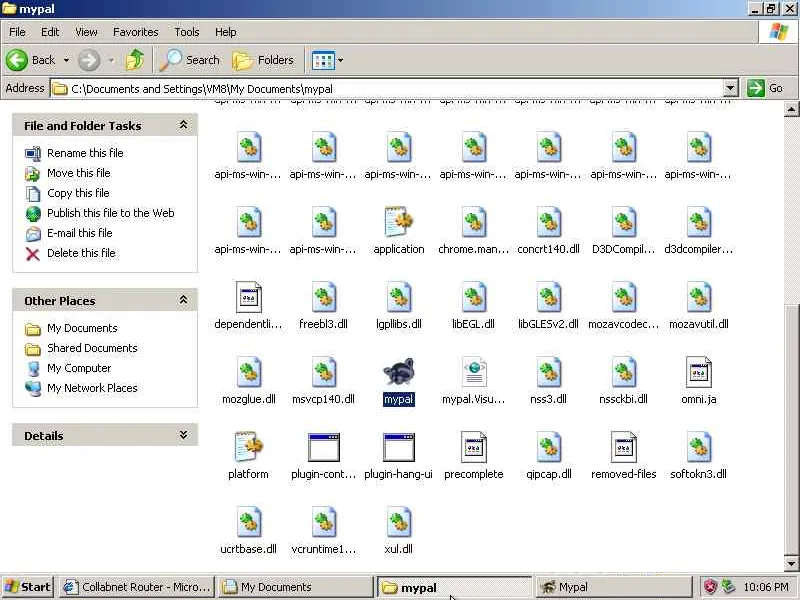
Task: Select the freebl3.dll file icon
Action: (323, 297)
